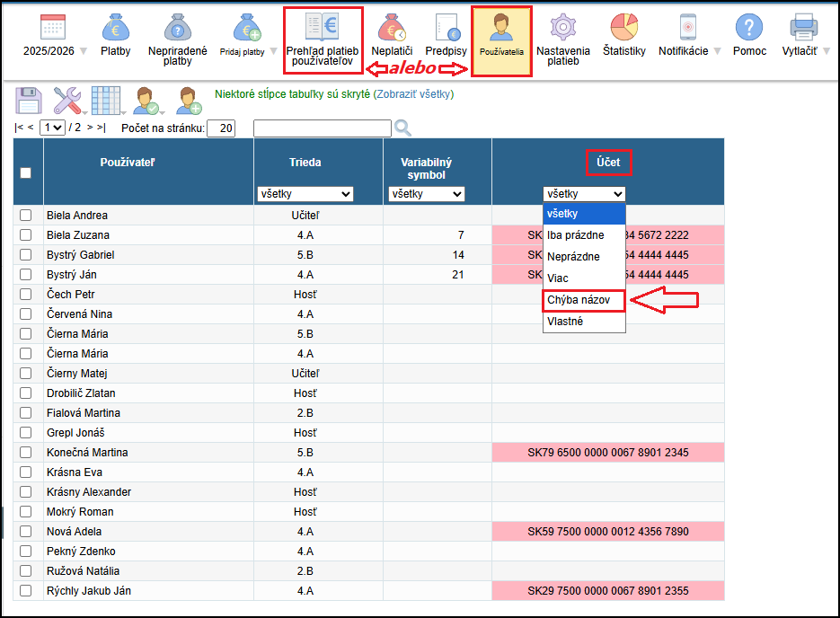Open the Variabilný symbol filter dropdown

[x=426, y=194]
